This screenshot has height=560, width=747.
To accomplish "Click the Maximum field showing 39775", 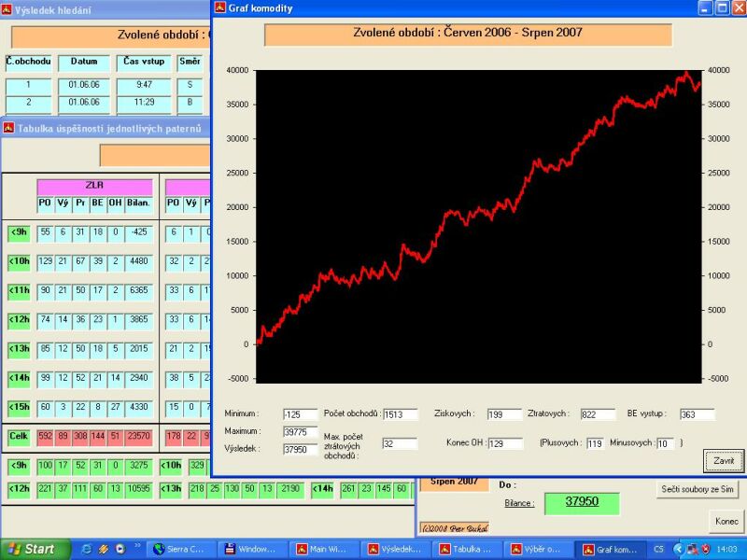I will (x=300, y=432).
